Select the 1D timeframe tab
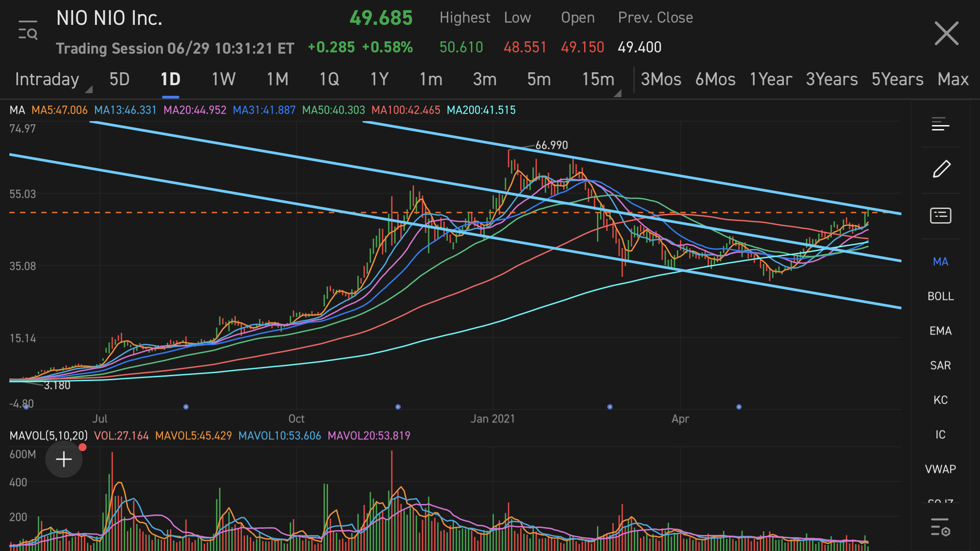Screen dimensions: 980x551 coord(170,79)
